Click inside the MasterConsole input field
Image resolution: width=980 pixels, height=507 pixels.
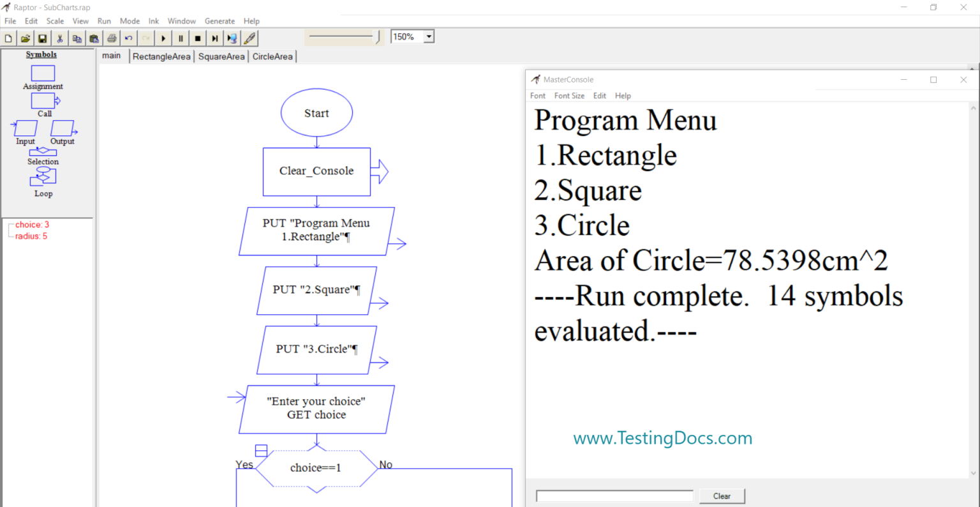point(614,496)
